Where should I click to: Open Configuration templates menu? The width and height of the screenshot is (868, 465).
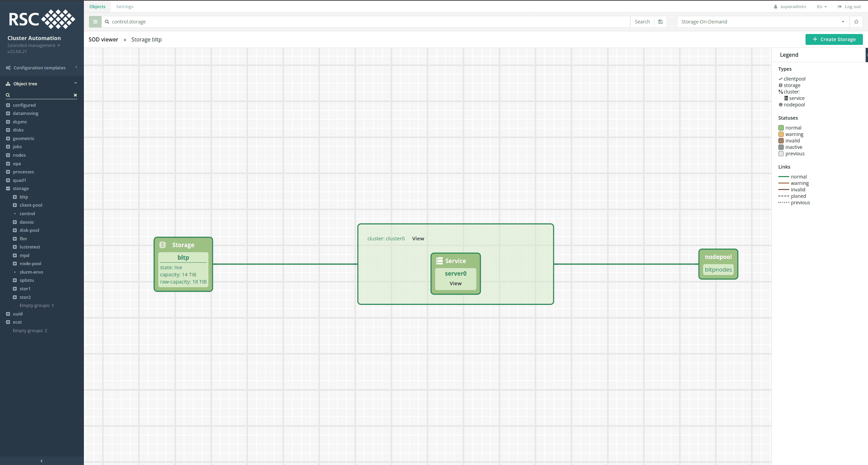[39, 68]
